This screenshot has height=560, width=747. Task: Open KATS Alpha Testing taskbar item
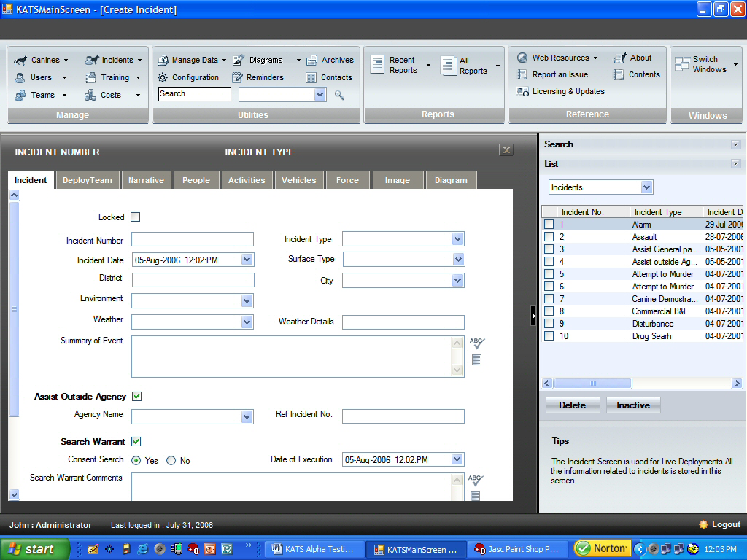(314, 549)
